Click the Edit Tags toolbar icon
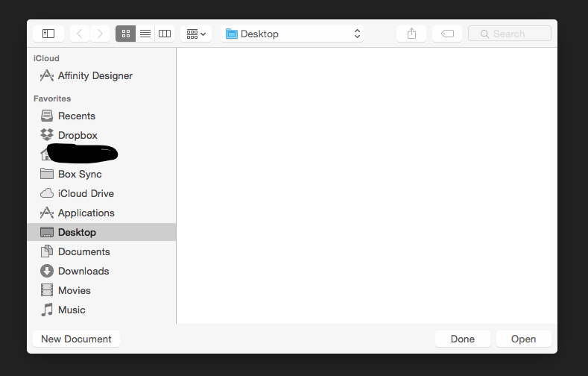The image size is (588, 376). [x=447, y=34]
